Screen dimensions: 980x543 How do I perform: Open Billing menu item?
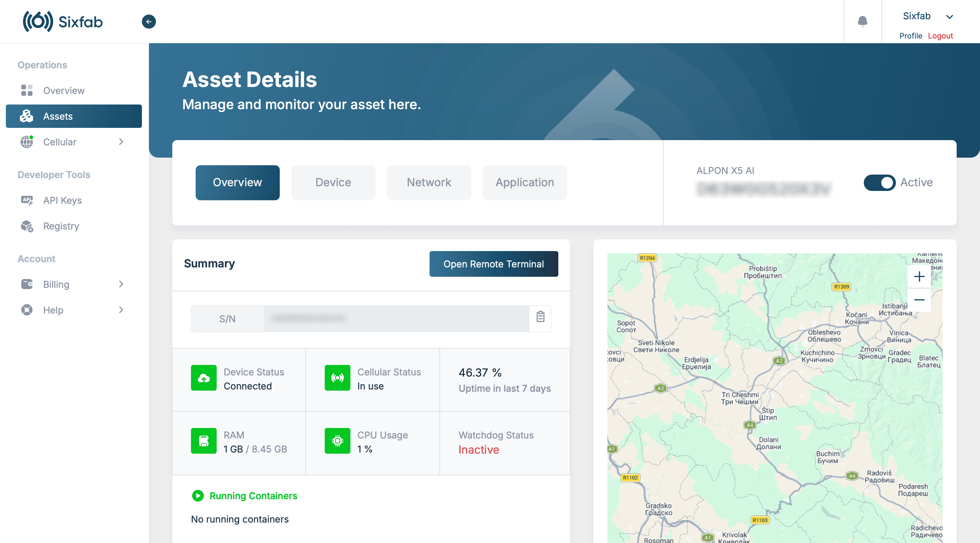(x=74, y=284)
